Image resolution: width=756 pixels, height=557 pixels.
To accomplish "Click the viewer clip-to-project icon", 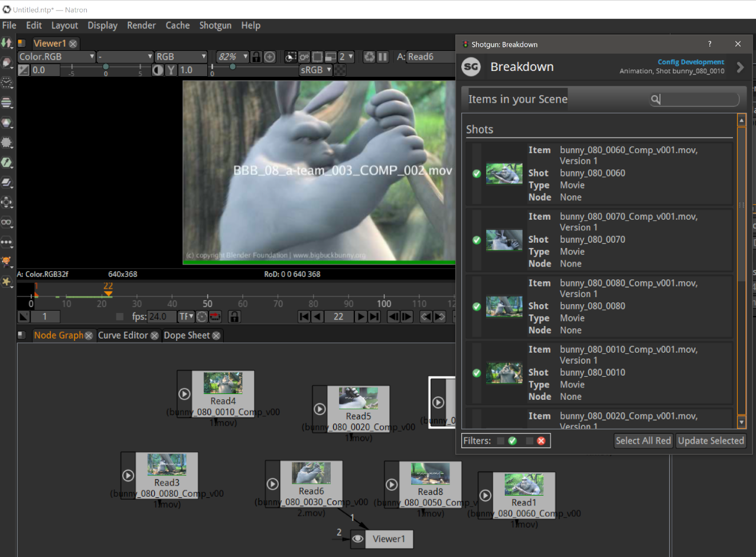I will click(x=291, y=57).
